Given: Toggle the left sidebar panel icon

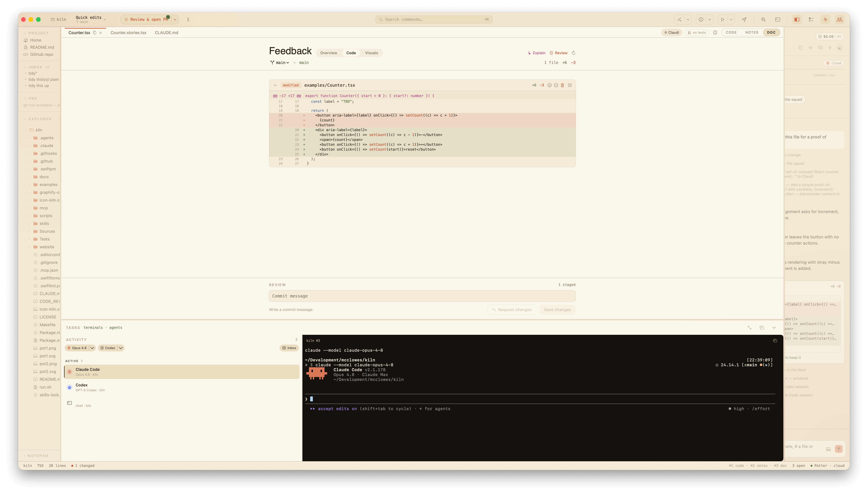Looking at the screenshot, I should click(797, 19).
